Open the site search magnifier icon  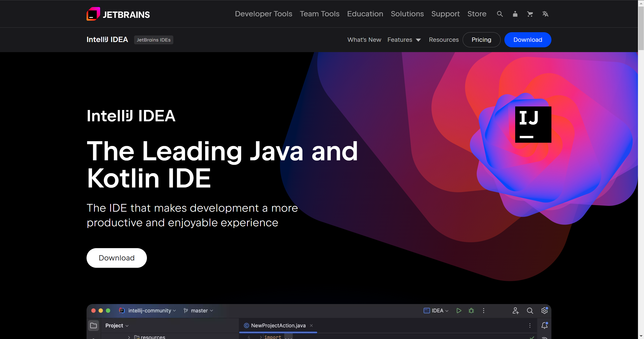(500, 14)
